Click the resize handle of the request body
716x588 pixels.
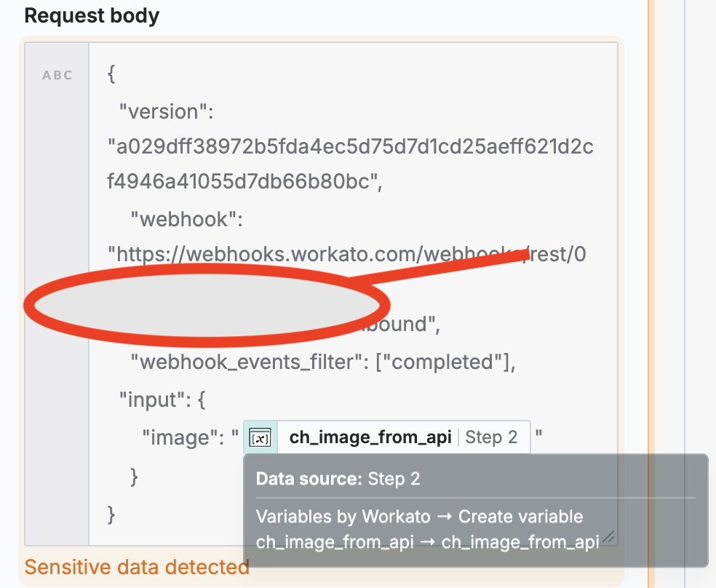(609, 537)
